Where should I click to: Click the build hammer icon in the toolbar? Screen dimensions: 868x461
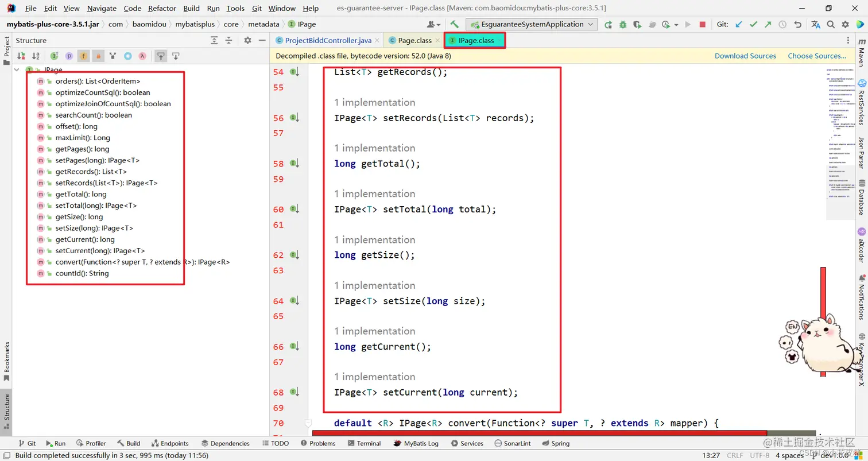tap(455, 24)
